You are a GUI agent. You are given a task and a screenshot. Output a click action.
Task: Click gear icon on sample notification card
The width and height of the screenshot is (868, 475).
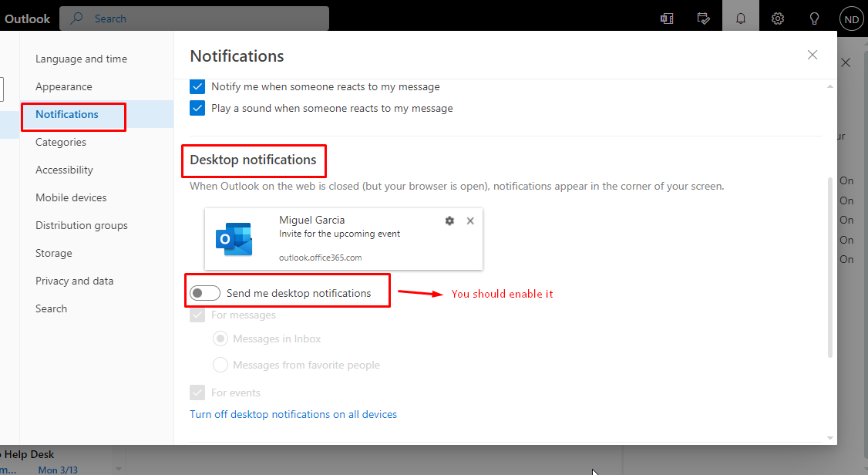click(449, 221)
